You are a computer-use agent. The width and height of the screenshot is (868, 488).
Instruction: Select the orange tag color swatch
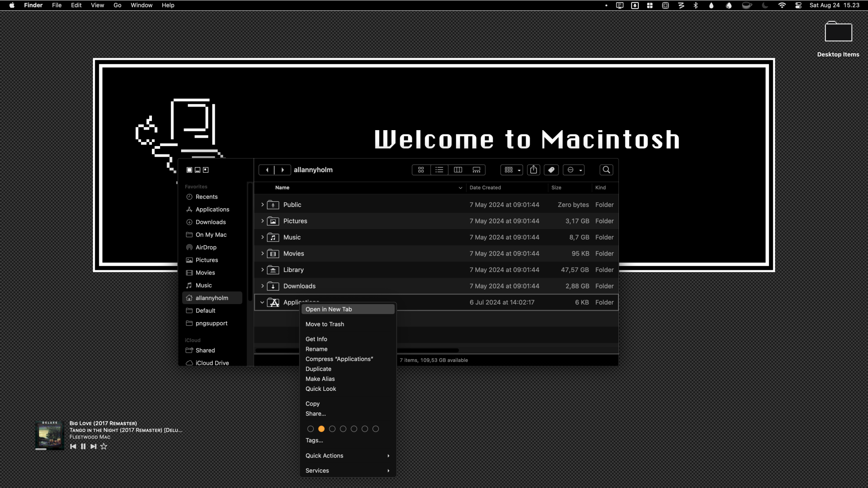point(321,429)
